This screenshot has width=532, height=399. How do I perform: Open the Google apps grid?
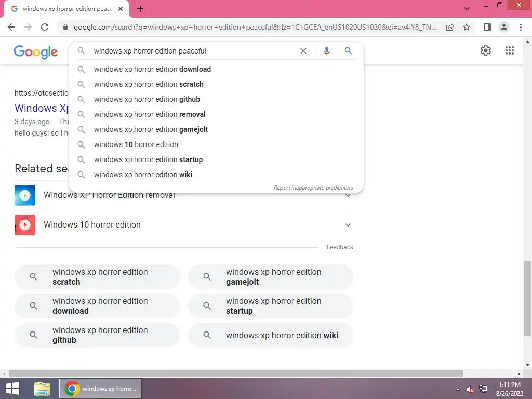pyautogui.click(x=510, y=50)
